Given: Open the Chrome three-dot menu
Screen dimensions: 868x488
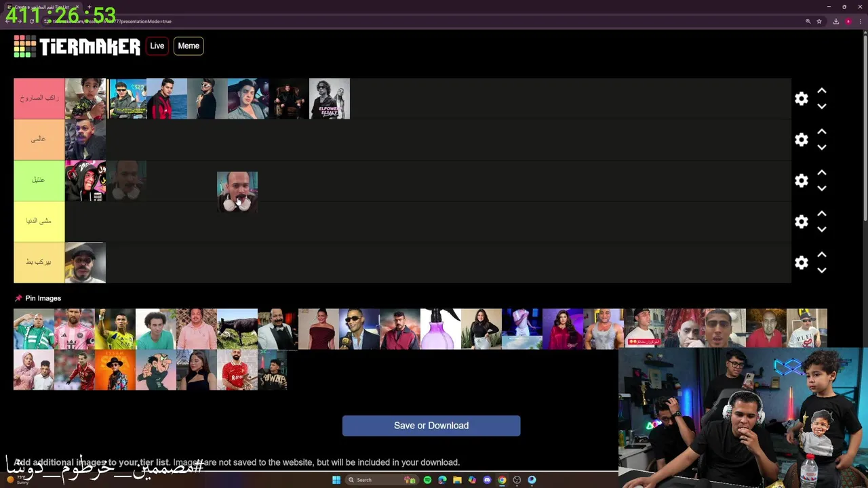Looking at the screenshot, I should [859, 21].
